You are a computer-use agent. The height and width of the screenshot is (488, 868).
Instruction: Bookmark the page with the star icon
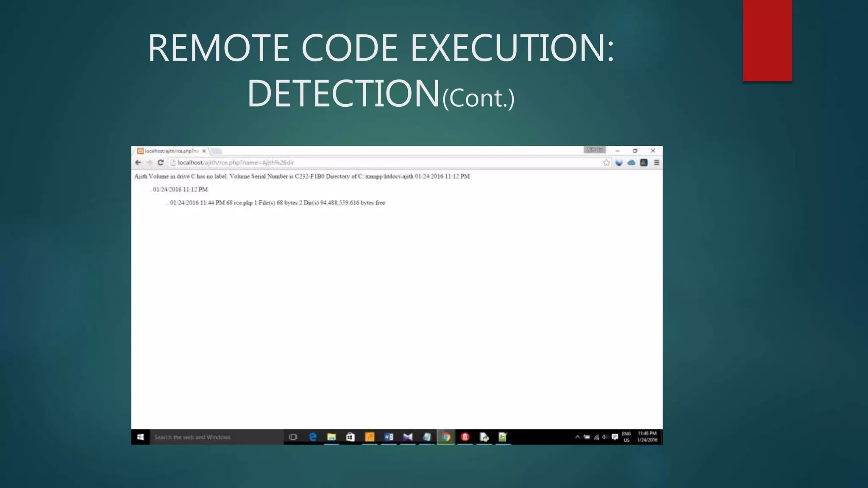[x=606, y=163]
